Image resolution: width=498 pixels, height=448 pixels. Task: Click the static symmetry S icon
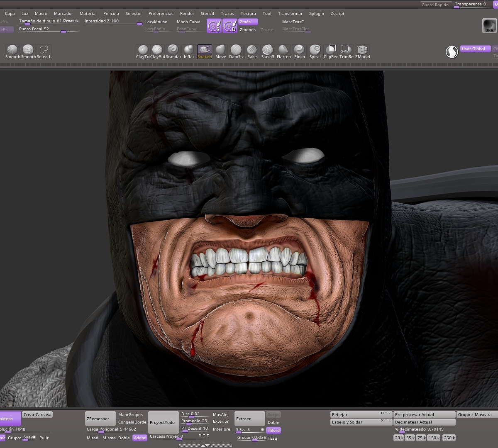tap(214, 26)
